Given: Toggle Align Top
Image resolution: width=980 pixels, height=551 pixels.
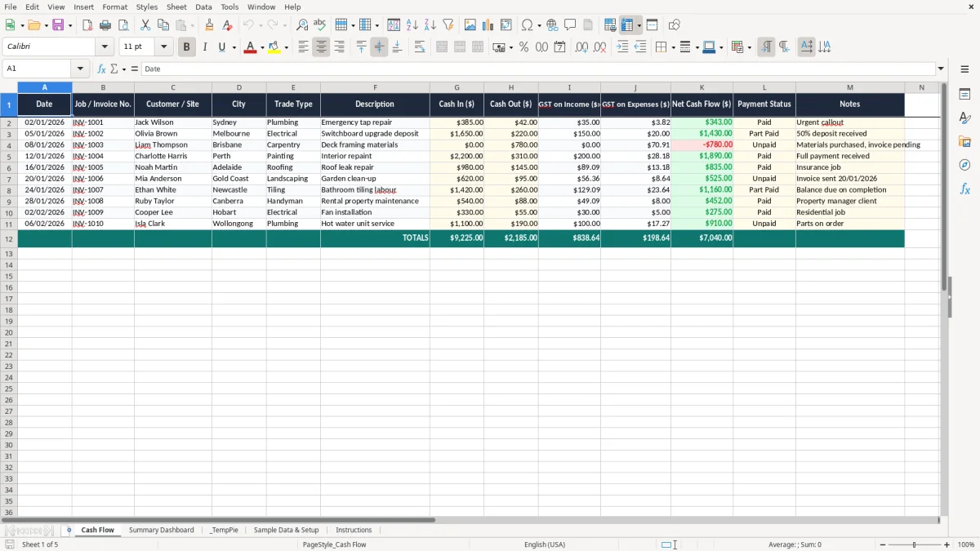Looking at the screenshot, I should [361, 47].
